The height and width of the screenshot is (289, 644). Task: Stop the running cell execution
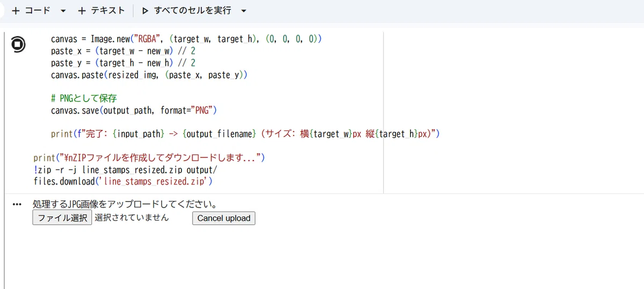18,45
